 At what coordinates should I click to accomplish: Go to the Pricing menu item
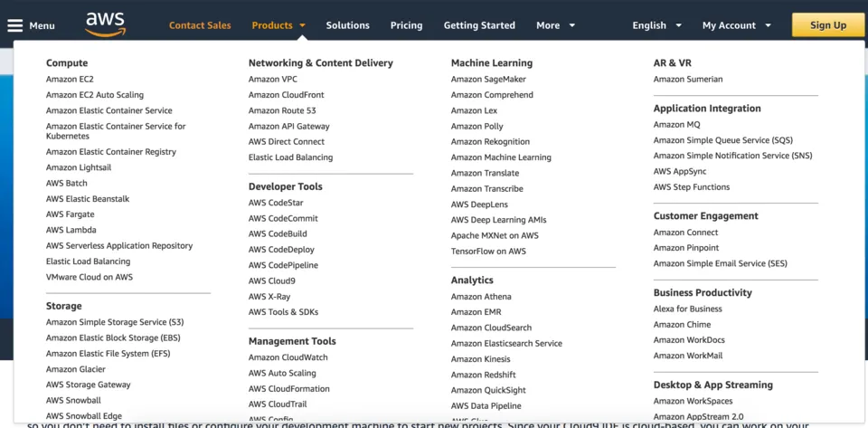(x=406, y=25)
